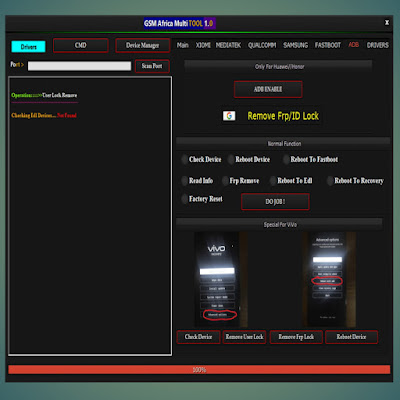The height and width of the screenshot is (400, 400).
Task: Click the Scan Port button
Action: click(152, 66)
